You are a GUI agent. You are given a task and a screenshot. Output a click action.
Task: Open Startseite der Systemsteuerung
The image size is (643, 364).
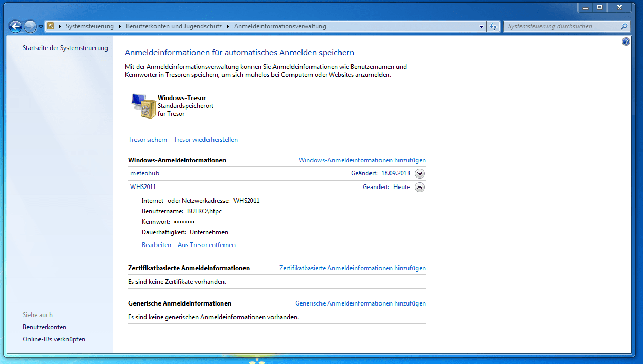click(x=65, y=48)
